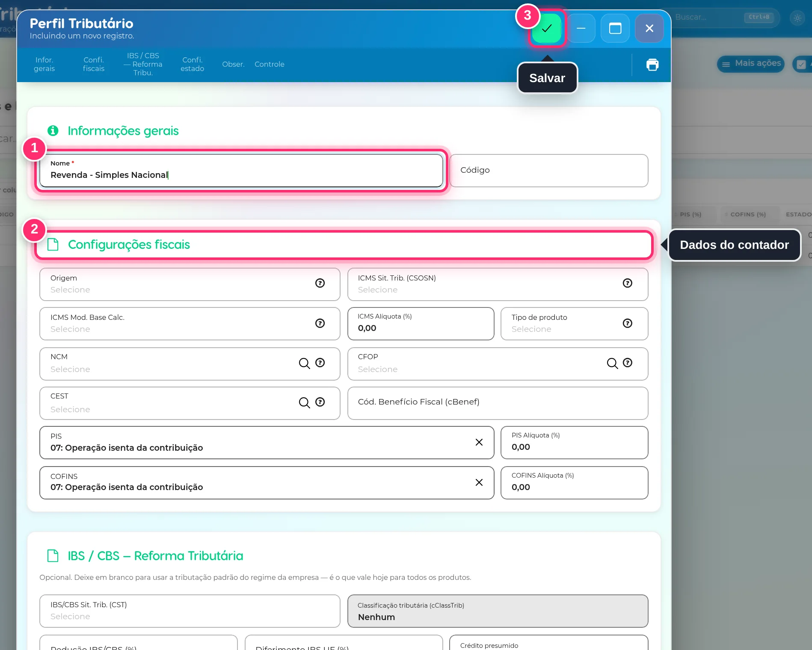The height and width of the screenshot is (650, 812).
Task: Clear the PIS selection with X
Action: point(479,442)
